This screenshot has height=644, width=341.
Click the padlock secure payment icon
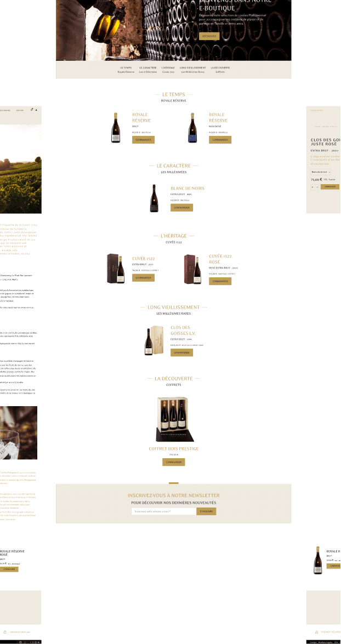(317, 632)
